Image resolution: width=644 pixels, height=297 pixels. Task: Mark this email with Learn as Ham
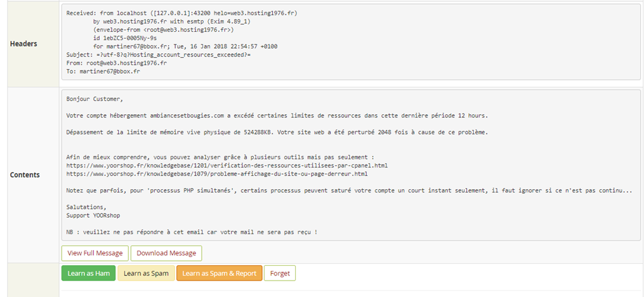click(x=88, y=273)
